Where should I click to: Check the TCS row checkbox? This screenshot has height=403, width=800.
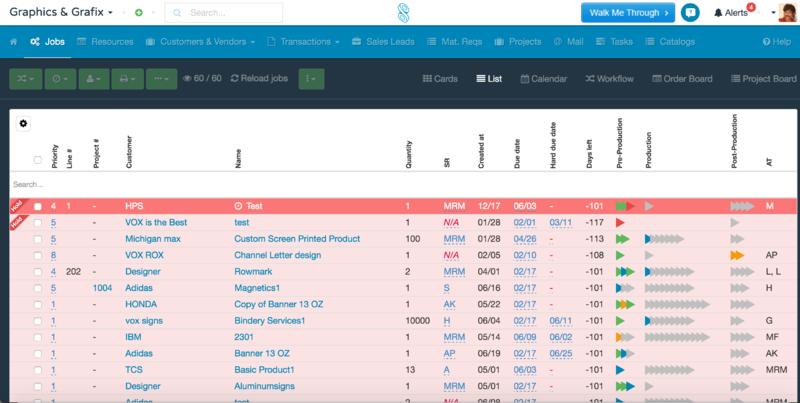click(x=38, y=370)
